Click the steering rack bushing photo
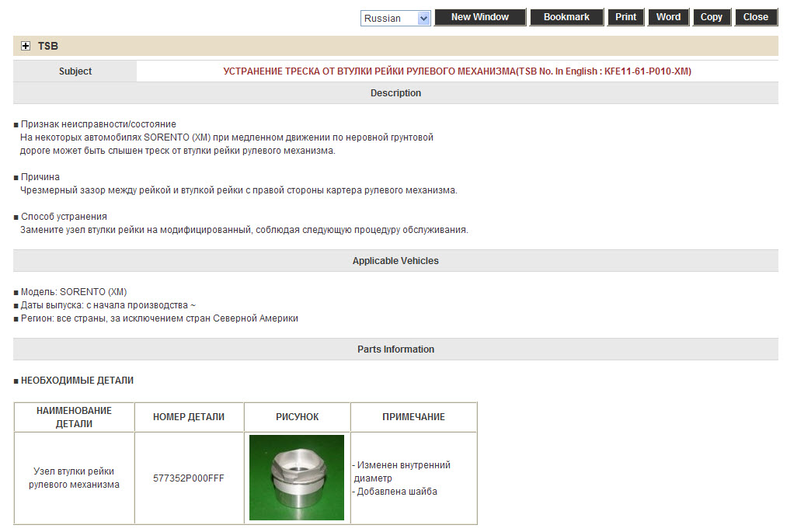 tap(297, 478)
